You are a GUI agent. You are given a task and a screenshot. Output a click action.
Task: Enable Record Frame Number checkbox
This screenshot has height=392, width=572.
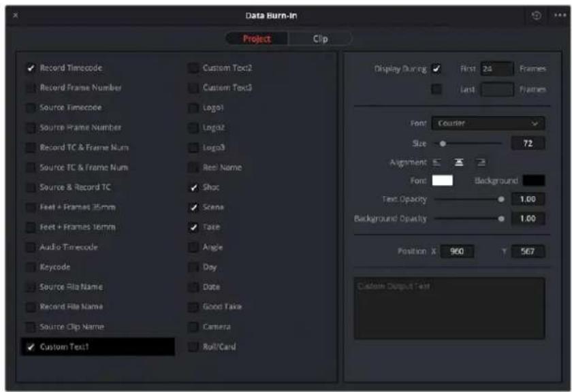31,88
